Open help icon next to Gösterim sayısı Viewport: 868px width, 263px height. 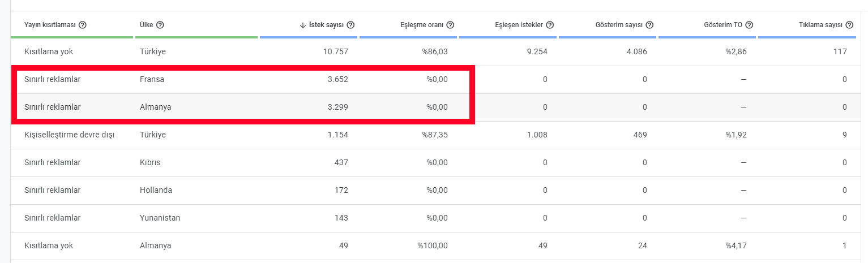[649, 25]
